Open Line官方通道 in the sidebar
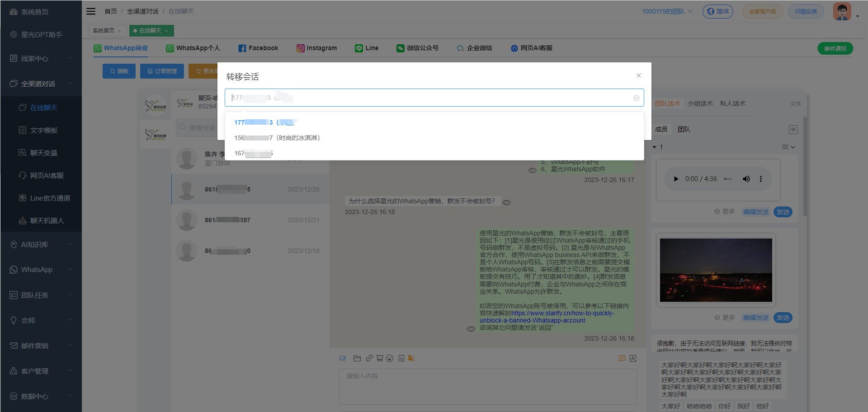This screenshot has height=412, width=868. pyautogui.click(x=41, y=198)
